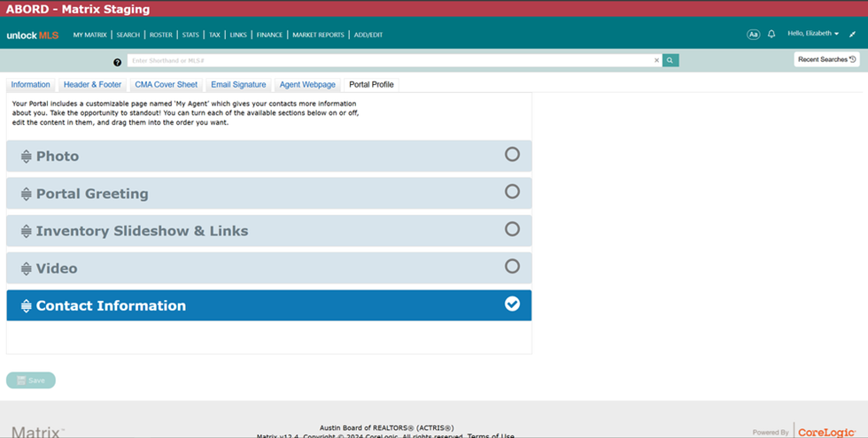Expand the Video section
The height and width of the screenshot is (438, 868).
[x=269, y=268]
